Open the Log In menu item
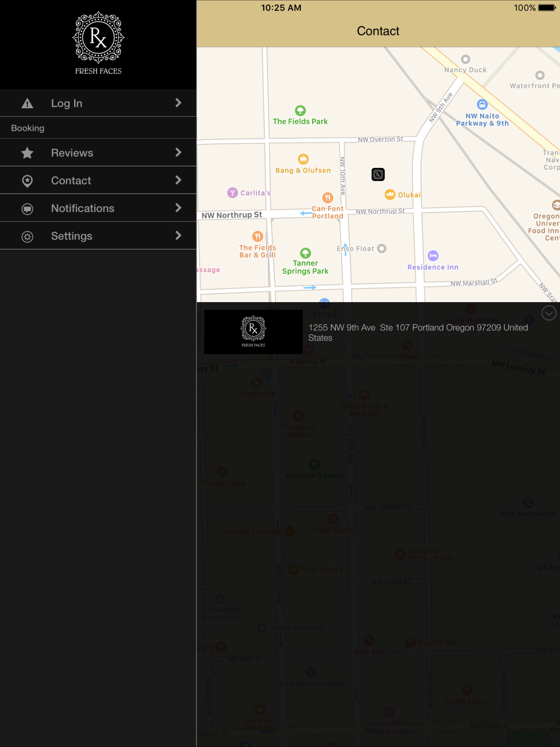The image size is (560, 747). tap(98, 103)
